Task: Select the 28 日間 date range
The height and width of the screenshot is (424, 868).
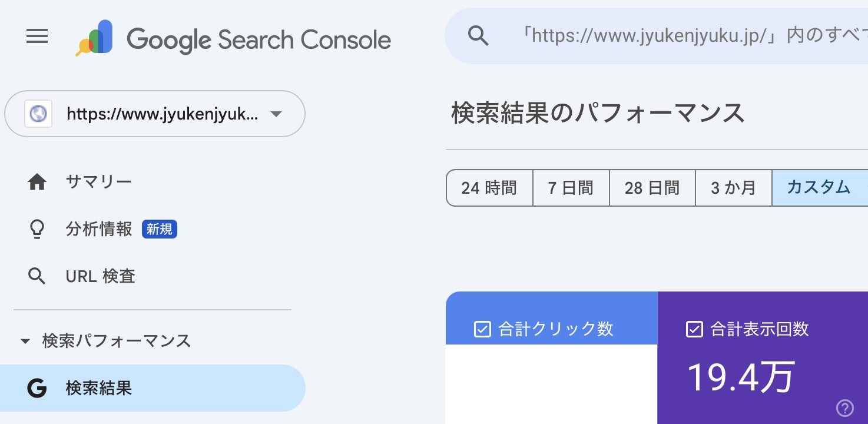Action: (652, 188)
